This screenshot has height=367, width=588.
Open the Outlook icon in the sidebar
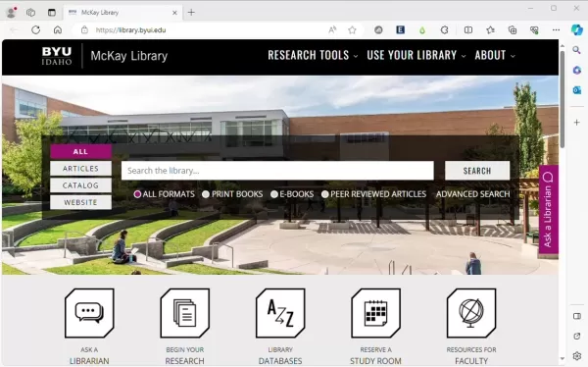(x=577, y=90)
